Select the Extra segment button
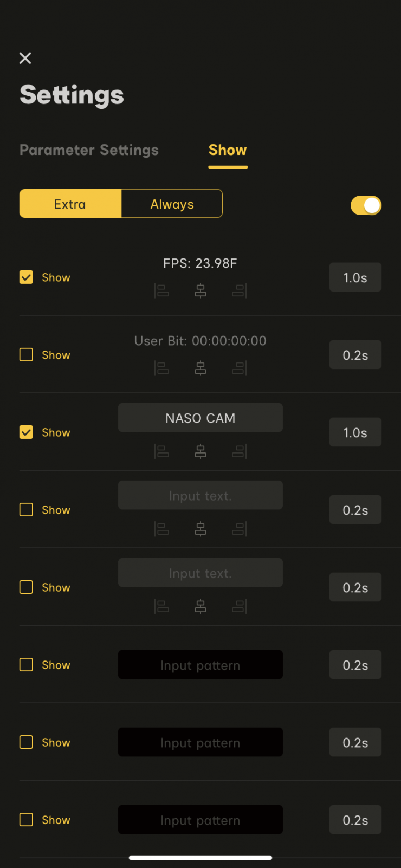 [x=70, y=204]
